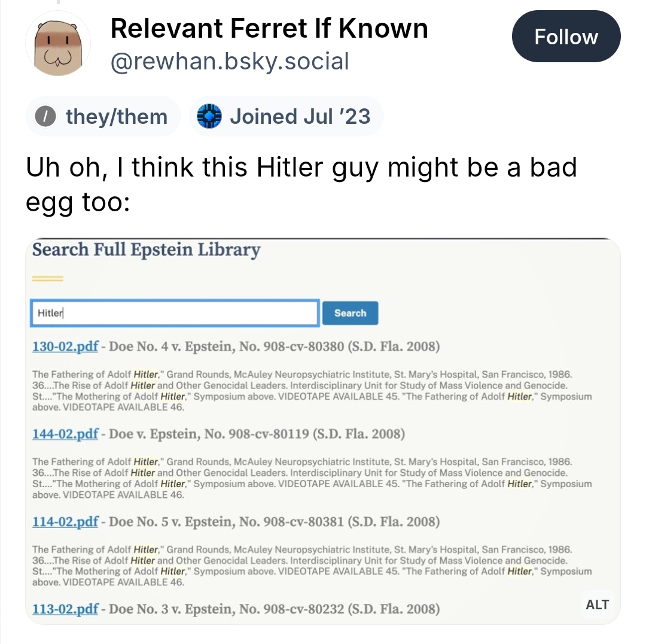The height and width of the screenshot is (644, 646).
Task: Click the Doe No. 3 v. Epstein case title
Action: [x=275, y=609]
